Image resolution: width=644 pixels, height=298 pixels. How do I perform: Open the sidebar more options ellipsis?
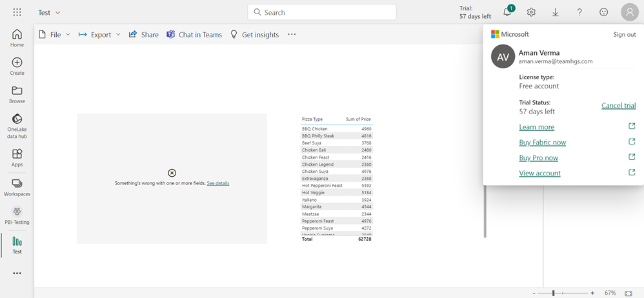point(17,273)
